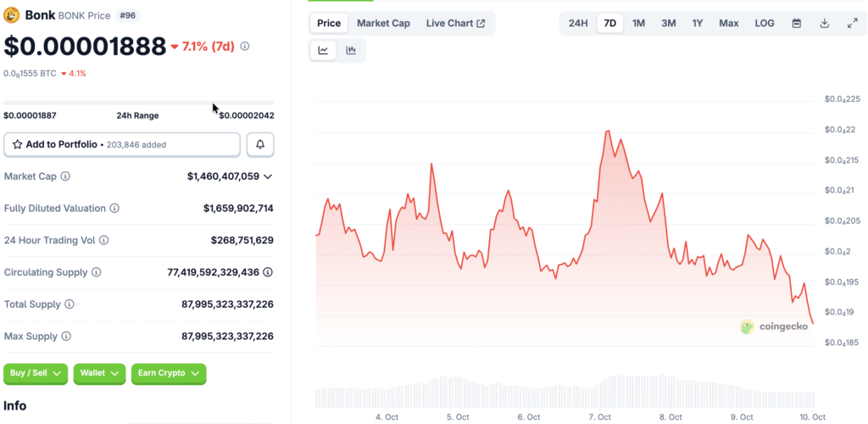The height and width of the screenshot is (424, 868).
Task: Open the Wallet dropdown
Action: pos(99,373)
